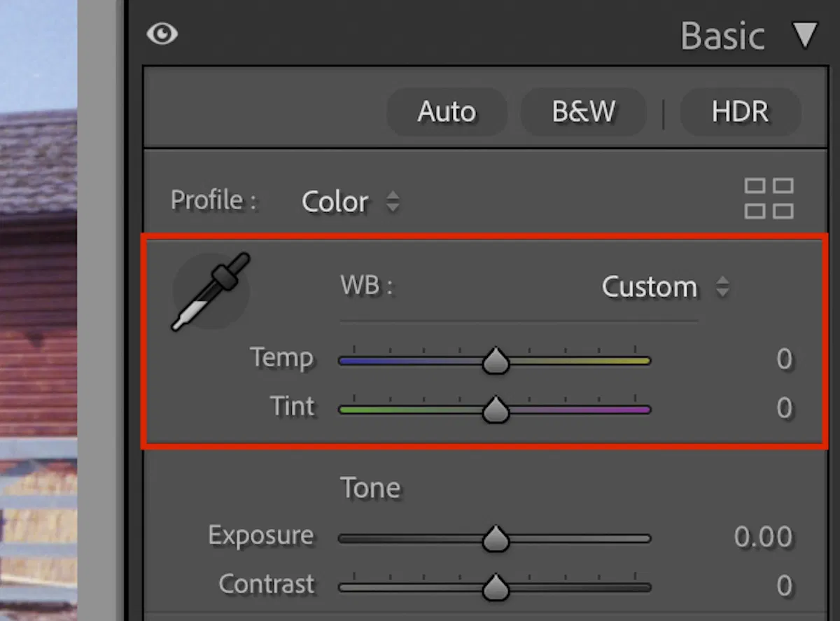Click the Tone section label
The image size is (840, 621).
coord(370,488)
